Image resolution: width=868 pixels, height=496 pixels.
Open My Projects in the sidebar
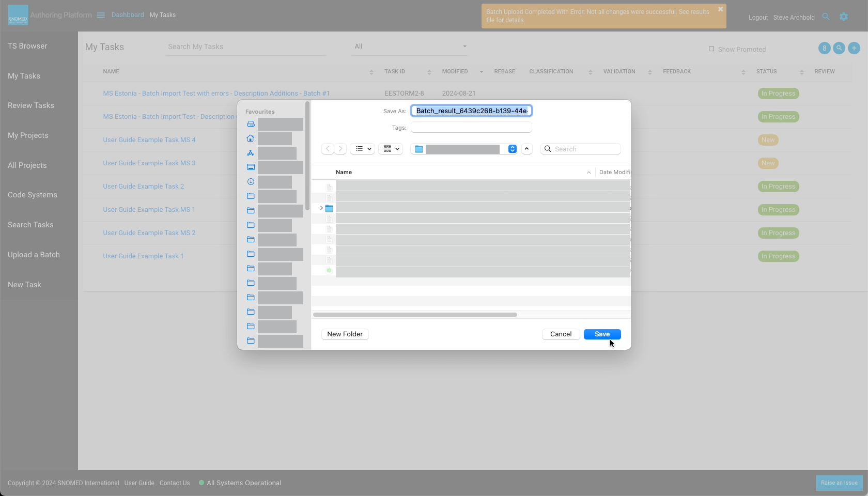[x=28, y=135]
